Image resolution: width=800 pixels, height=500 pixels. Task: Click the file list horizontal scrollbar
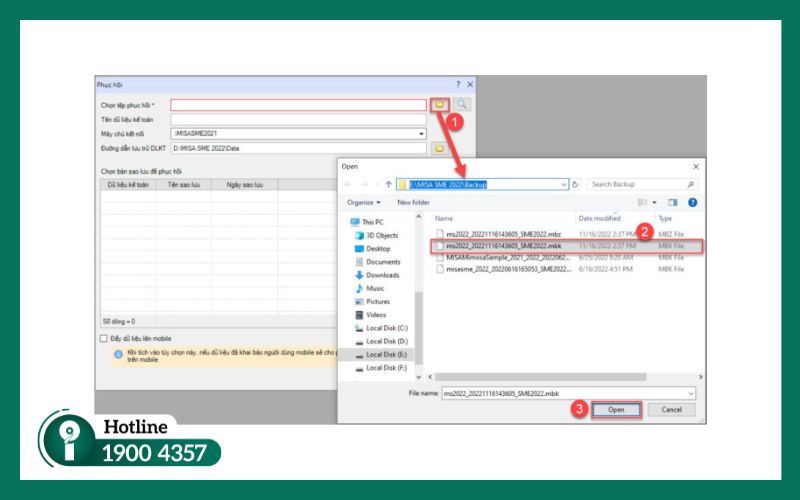coord(541,377)
